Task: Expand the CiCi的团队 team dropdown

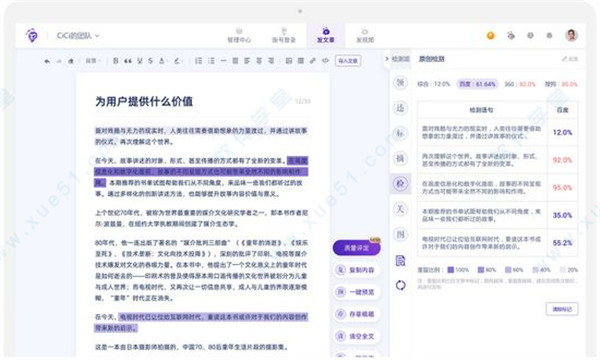Action: tap(78, 36)
